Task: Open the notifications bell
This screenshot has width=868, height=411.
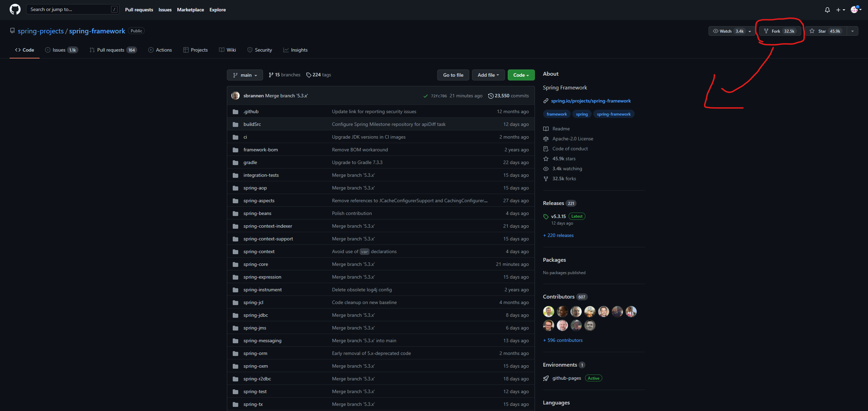Action: pyautogui.click(x=827, y=10)
